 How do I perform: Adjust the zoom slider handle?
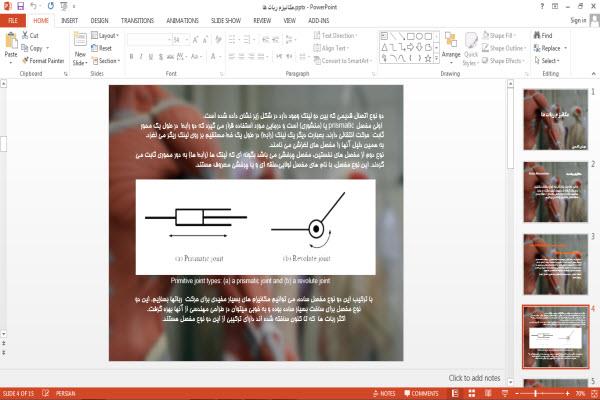pos(535,393)
